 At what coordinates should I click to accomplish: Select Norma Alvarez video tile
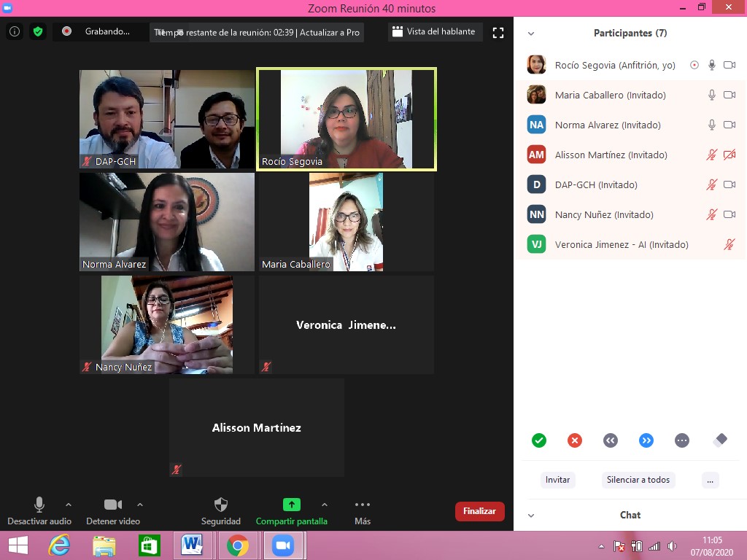167,222
